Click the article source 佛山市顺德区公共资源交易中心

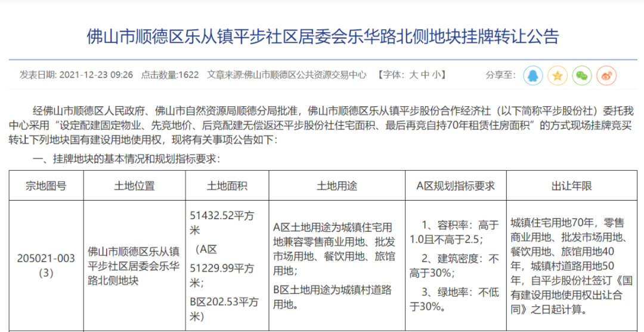305,75
